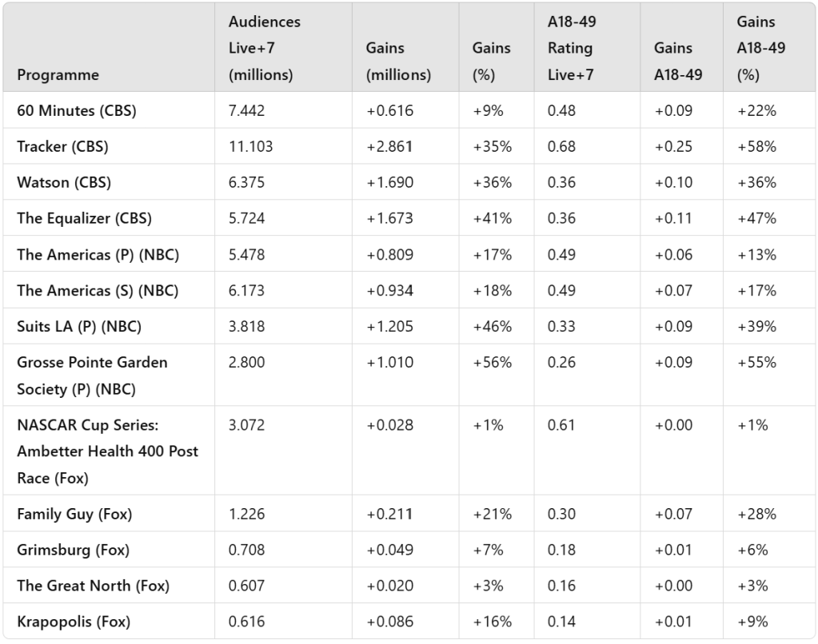Click Grosse Pointe Garden Society programme cell
This screenshot has width=818, height=644.
(x=92, y=376)
